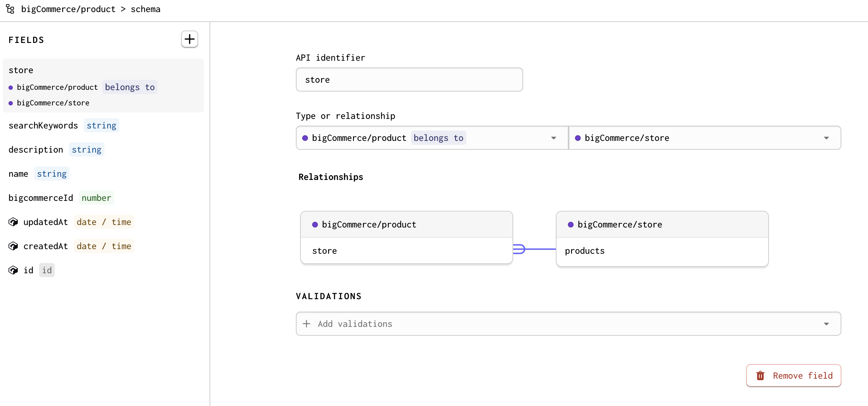Click the purple dot on bigCommerce/store diagram card

pyautogui.click(x=571, y=224)
